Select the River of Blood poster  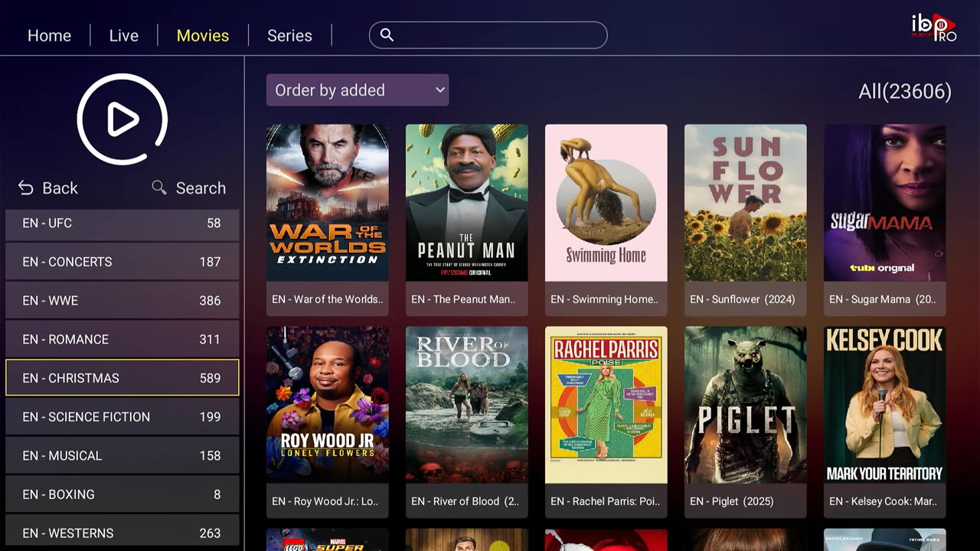click(x=467, y=405)
